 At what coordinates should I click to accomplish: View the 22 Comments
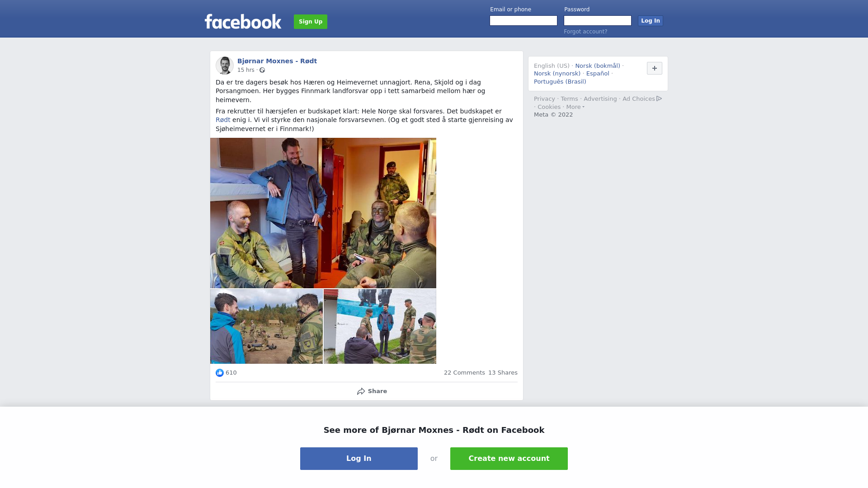(464, 373)
